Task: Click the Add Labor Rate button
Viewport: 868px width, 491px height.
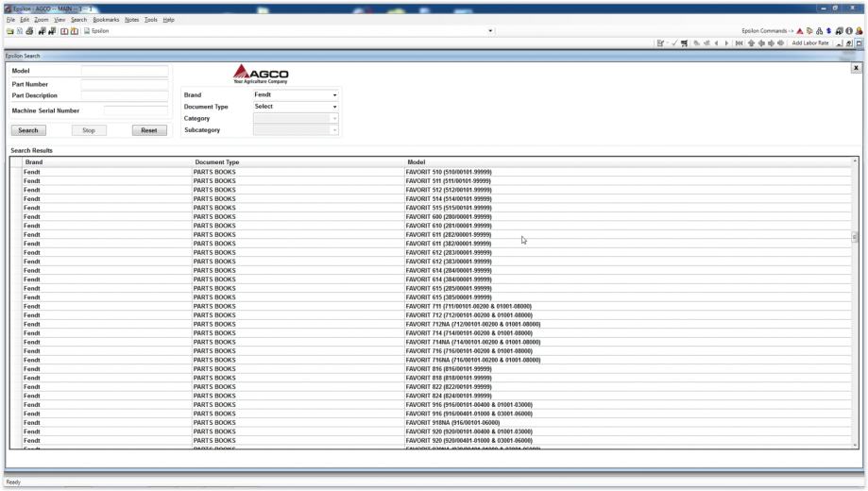Action: [x=809, y=43]
